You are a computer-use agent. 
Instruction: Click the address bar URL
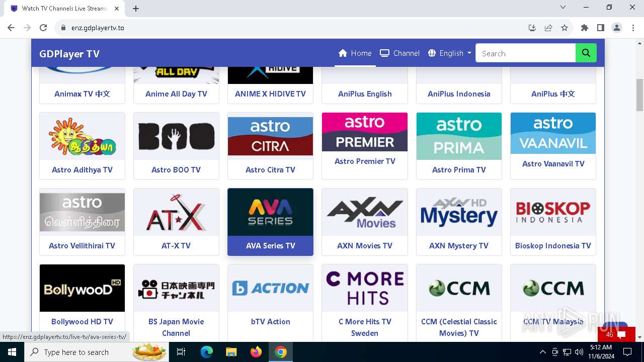click(x=98, y=28)
